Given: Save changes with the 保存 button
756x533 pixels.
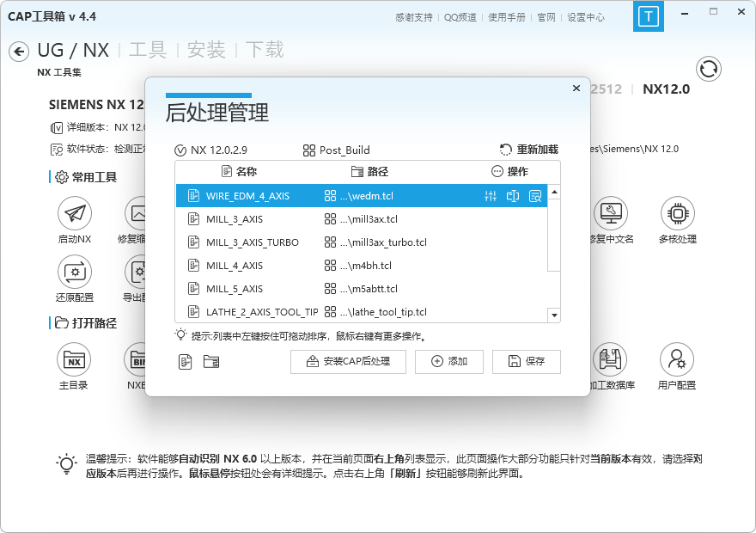Looking at the screenshot, I should pyautogui.click(x=526, y=362).
